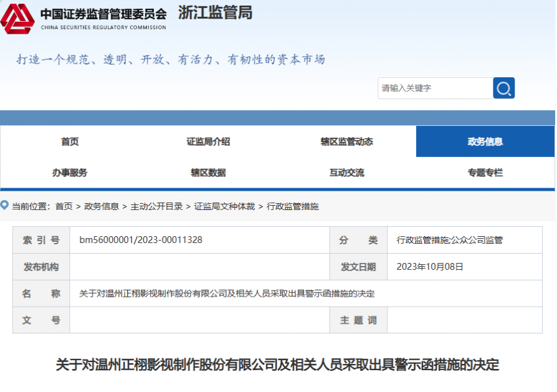557x392 pixels.
Task: Go to 证监局文种体裁 breadcrumb link
Action: point(224,206)
